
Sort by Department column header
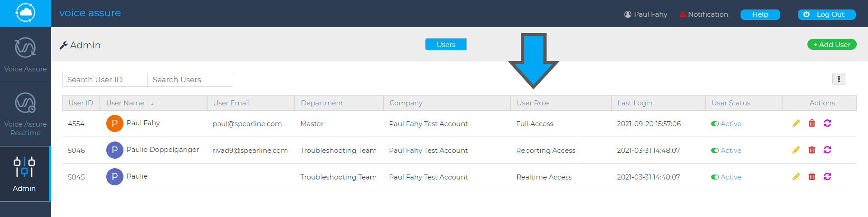[x=339, y=103]
